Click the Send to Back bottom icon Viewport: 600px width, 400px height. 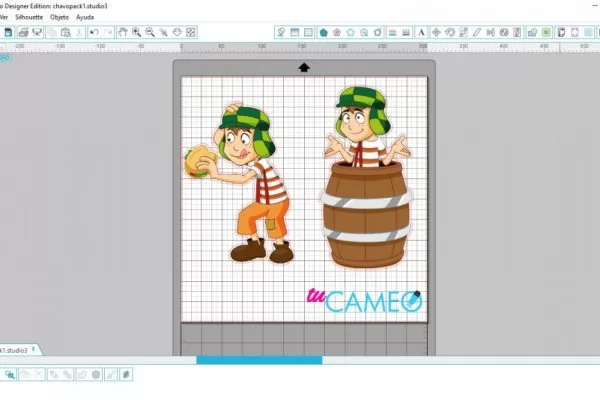click(x=67, y=374)
